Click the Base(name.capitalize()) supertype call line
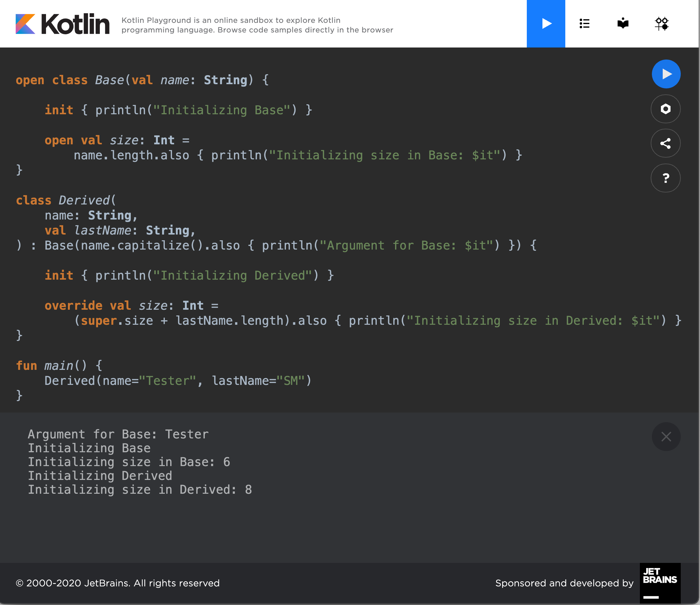 pyautogui.click(x=276, y=245)
